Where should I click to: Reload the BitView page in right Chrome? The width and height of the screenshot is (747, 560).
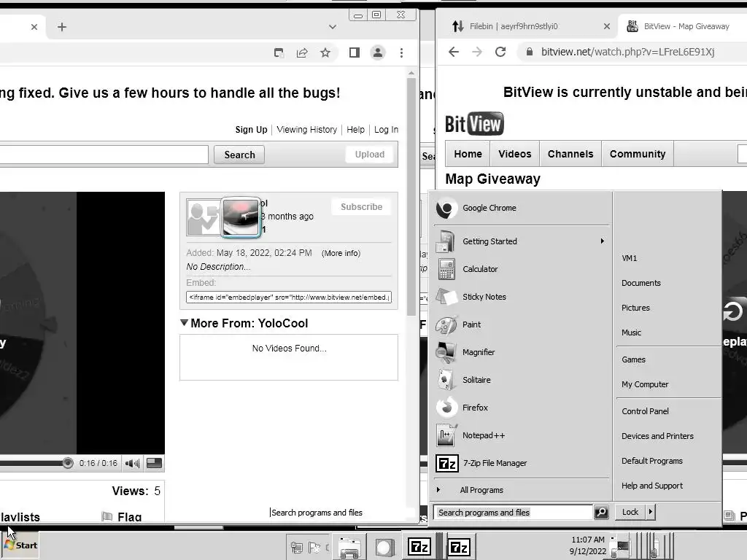click(500, 52)
